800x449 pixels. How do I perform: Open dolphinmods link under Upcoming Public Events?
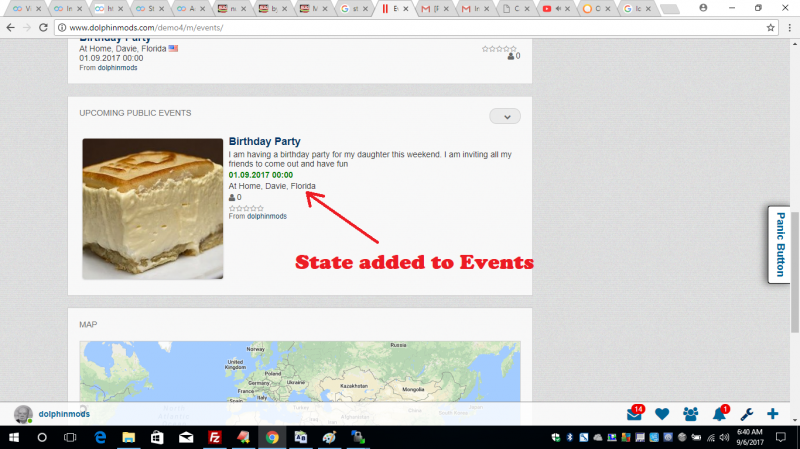click(x=267, y=216)
